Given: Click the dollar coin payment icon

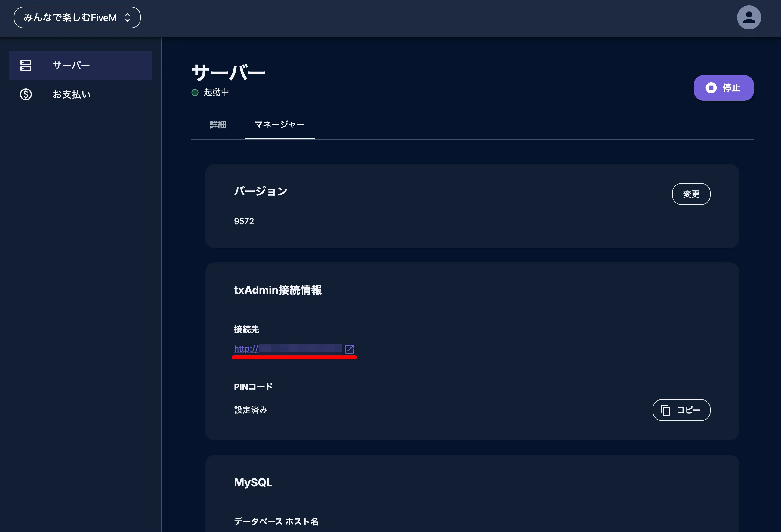Looking at the screenshot, I should coord(26,94).
